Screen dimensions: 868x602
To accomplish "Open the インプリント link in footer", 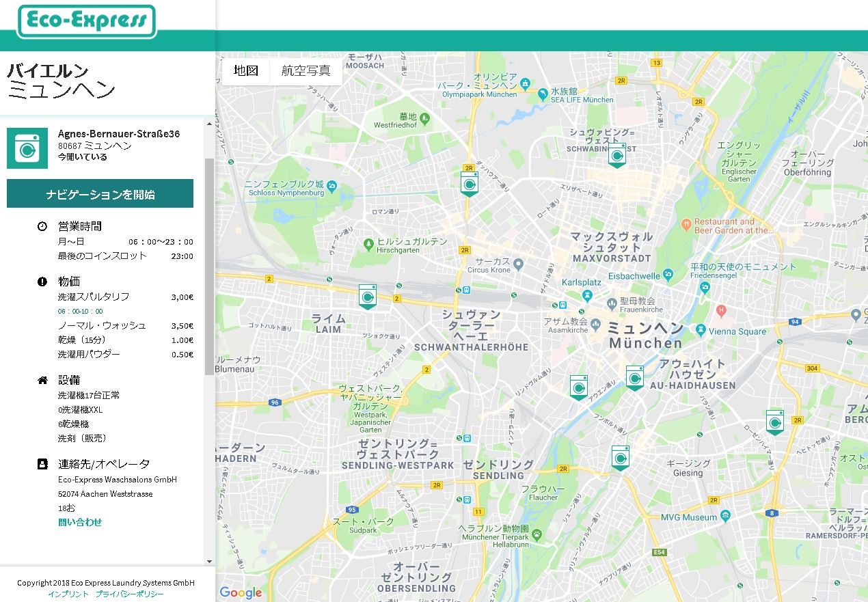I will click(x=68, y=594).
